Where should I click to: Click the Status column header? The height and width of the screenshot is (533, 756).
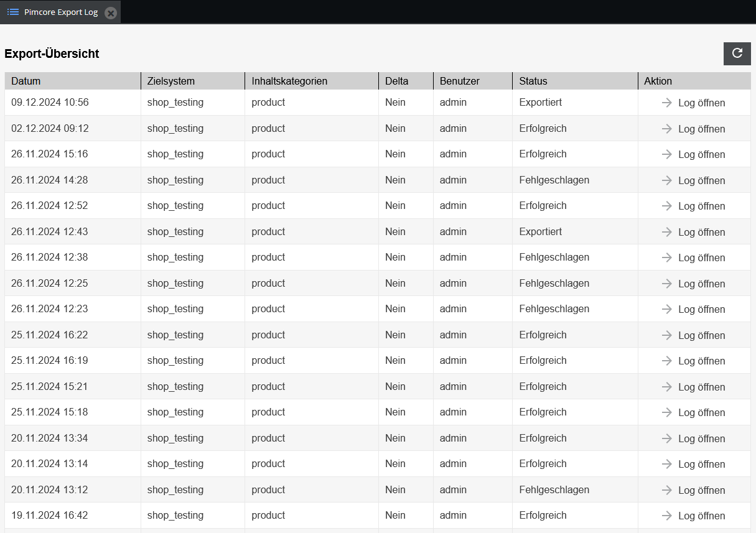pos(576,81)
